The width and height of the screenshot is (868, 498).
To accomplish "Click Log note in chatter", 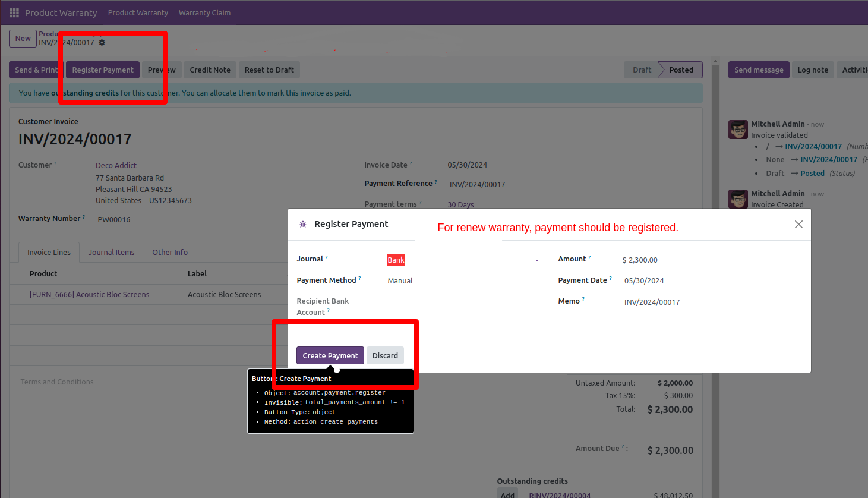I will tap(812, 70).
